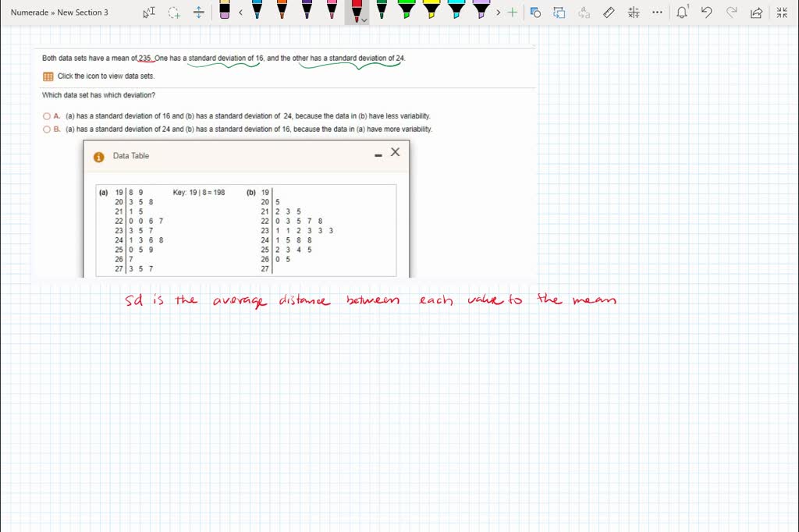
Task: Select answer option A radio button
Action: [47, 116]
